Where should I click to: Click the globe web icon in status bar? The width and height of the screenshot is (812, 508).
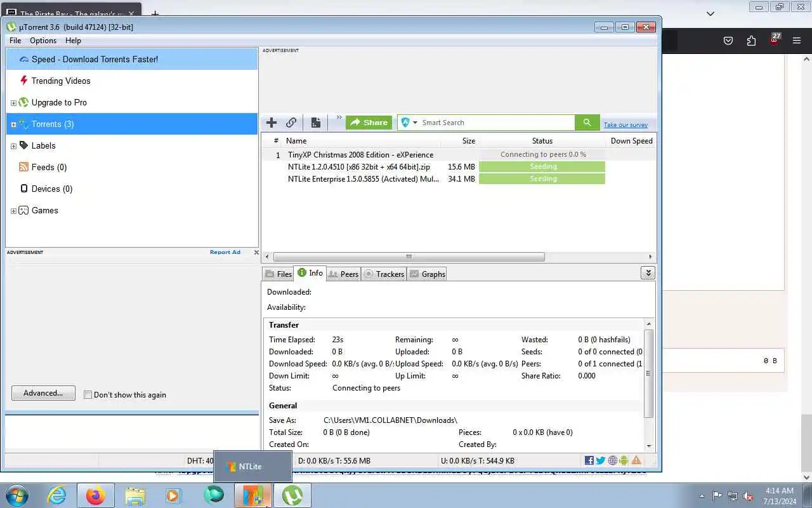click(x=613, y=460)
